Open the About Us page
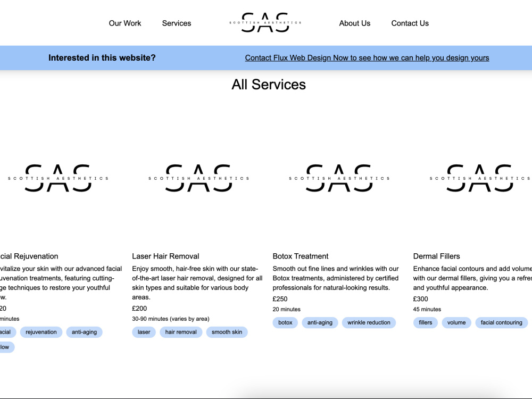The image size is (532, 399). pos(354,23)
